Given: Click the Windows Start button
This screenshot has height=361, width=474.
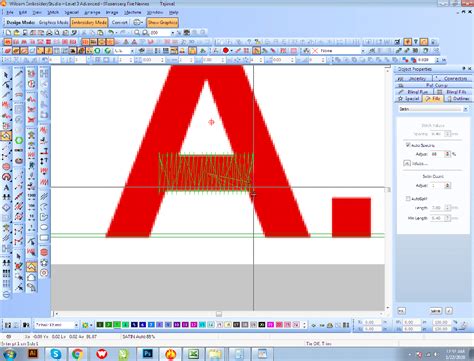Looking at the screenshot, I should (x=9, y=354).
